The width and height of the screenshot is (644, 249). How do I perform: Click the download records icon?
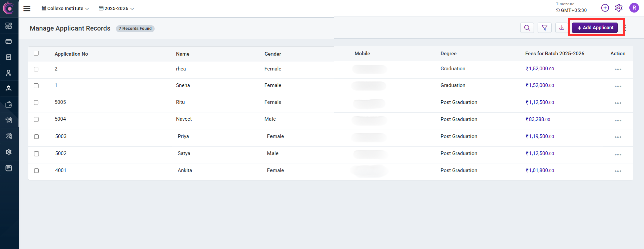click(562, 28)
